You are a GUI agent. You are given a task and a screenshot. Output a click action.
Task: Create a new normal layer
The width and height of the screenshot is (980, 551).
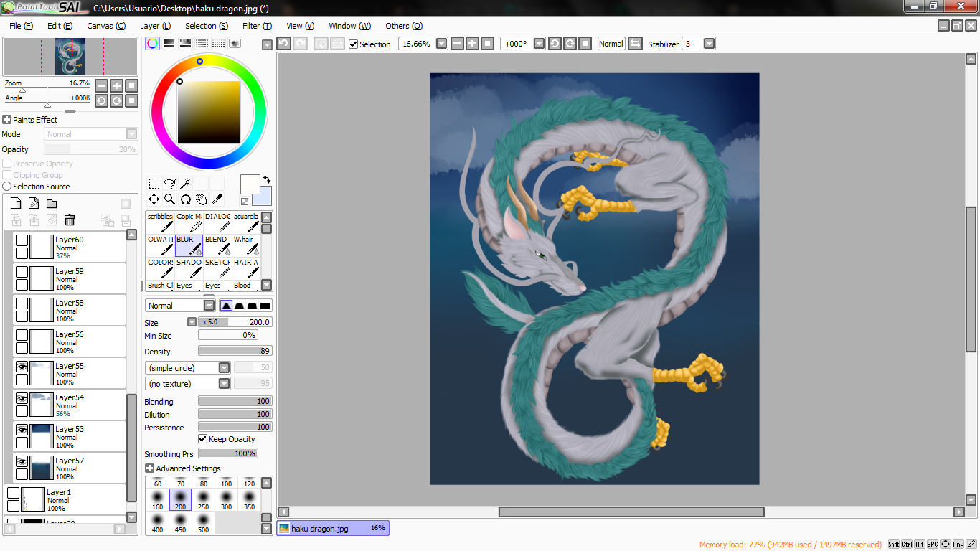tap(16, 203)
